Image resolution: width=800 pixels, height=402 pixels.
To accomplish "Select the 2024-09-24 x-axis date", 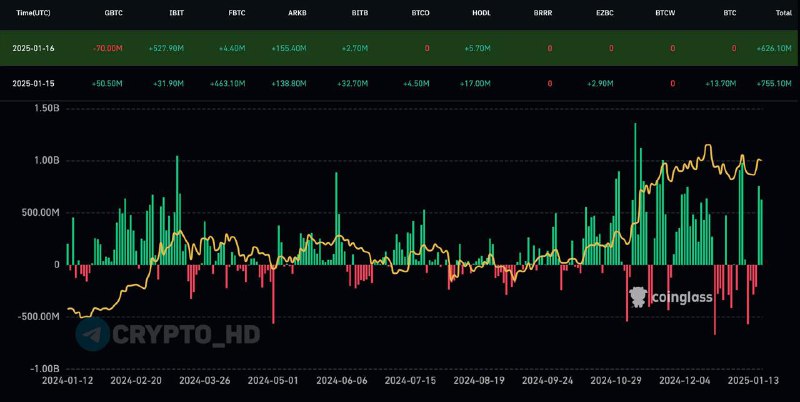I will [x=547, y=381].
